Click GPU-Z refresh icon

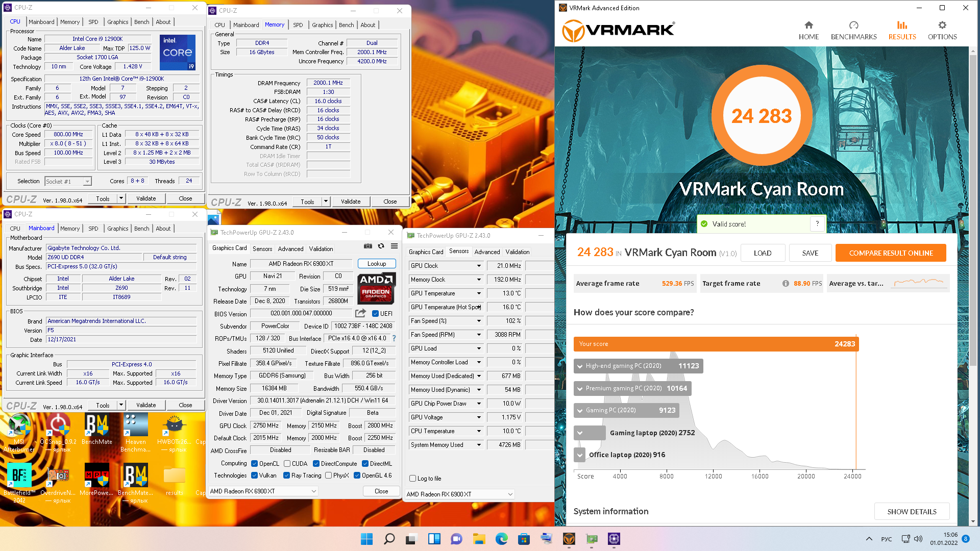click(x=381, y=246)
